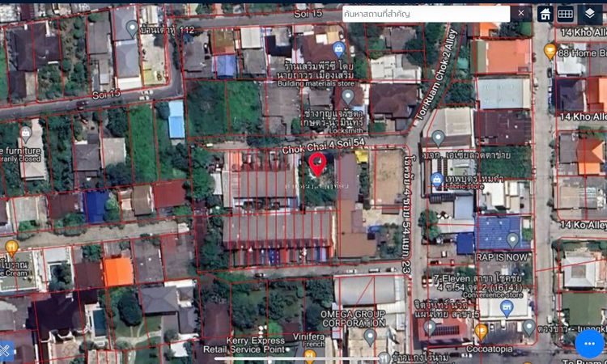607x364 pixels.
Task: Tap the gray pin below OMEGA GROUP CORPORATION
Action: pos(370,337)
